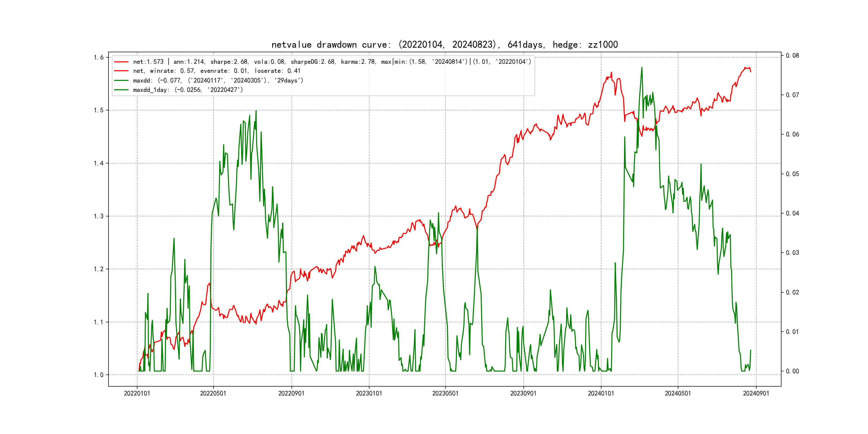
Task: Click the 20220501 x-axis date label
Action: (x=213, y=393)
